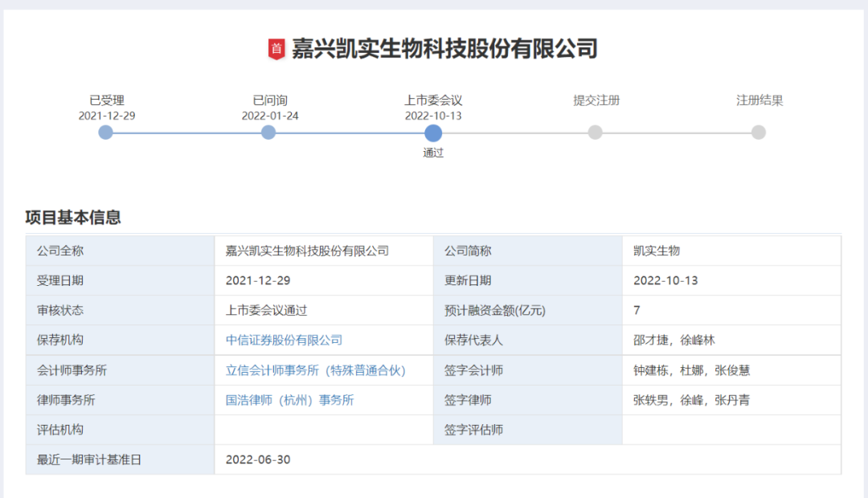Open 立信会计师事务所 accounting firm link
Viewport: 868px width, 498px height.
[x=315, y=370]
